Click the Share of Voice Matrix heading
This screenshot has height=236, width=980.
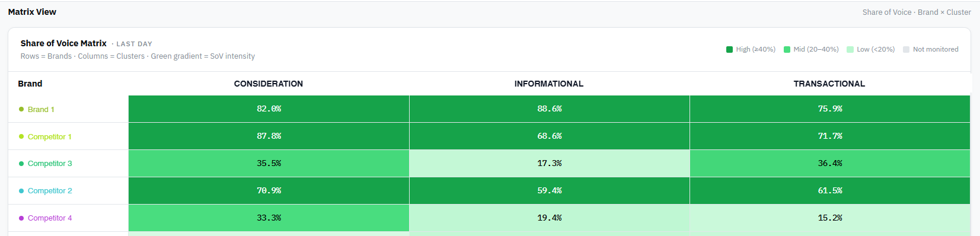(x=63, y=43)
